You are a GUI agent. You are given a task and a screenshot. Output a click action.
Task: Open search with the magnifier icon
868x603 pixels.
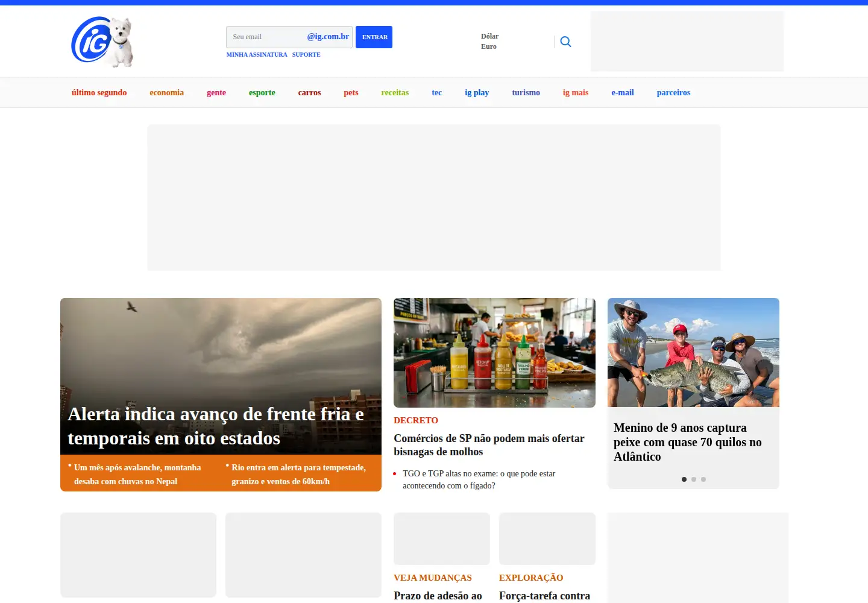(x=565, y=42)
